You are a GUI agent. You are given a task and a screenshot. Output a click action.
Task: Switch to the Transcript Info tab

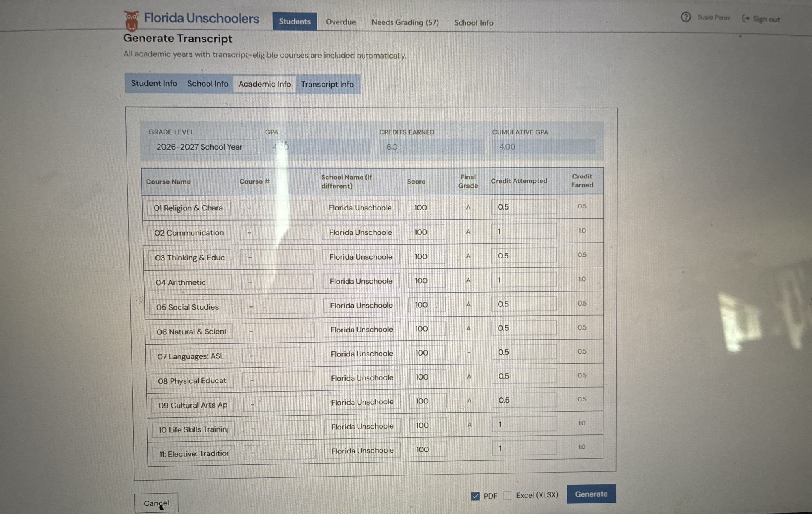point(327,84)
